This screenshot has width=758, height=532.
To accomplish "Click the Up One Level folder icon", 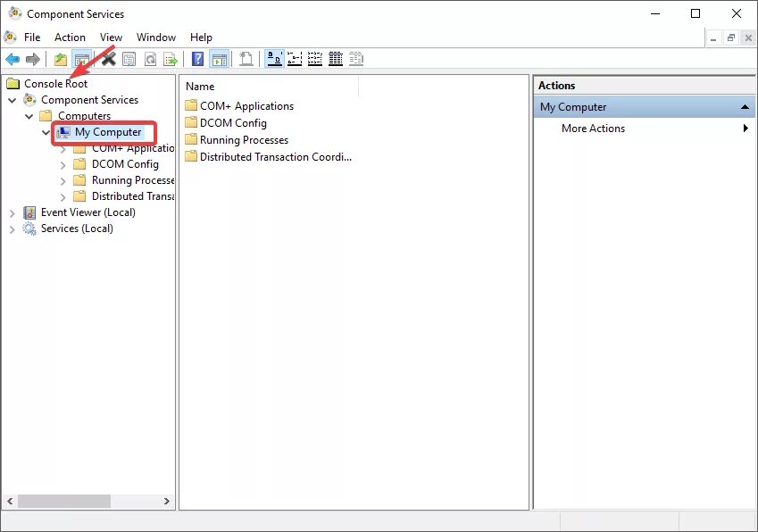I will (61, 60).
